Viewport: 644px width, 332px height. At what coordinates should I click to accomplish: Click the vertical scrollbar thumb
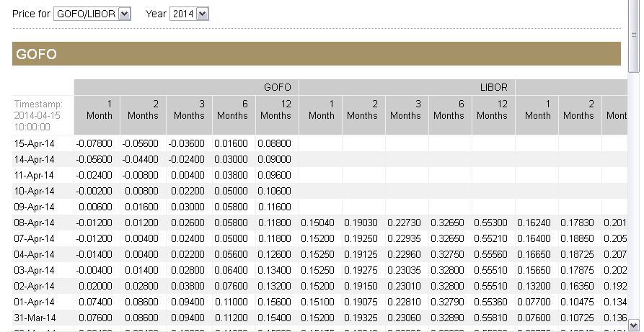(634, 35)
